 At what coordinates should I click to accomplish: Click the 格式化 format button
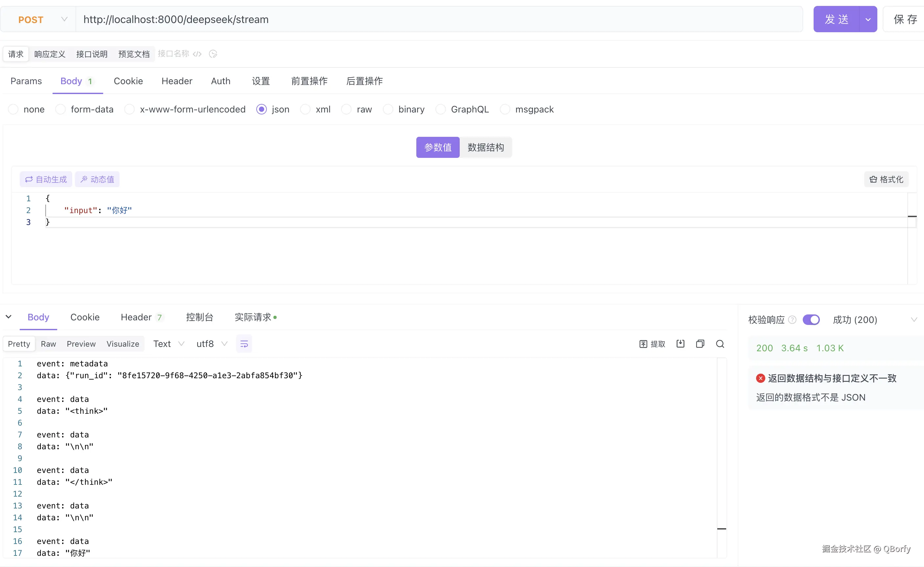coord(886,179)
